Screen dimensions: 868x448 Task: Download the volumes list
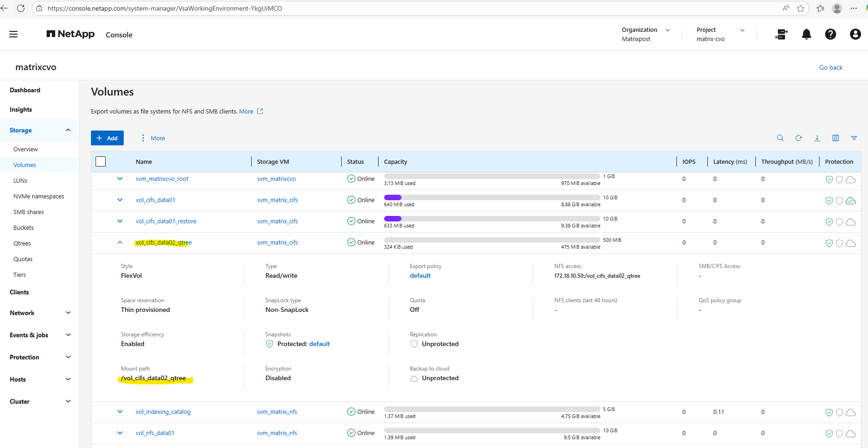[x=817, y=138]
